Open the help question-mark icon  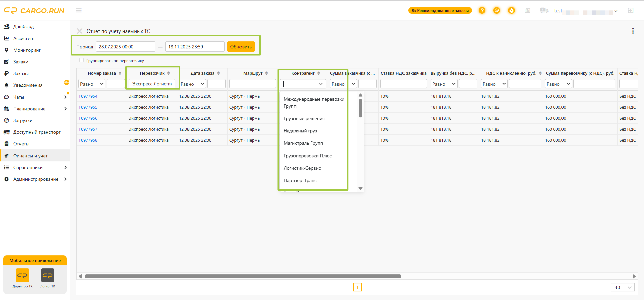[482, 11]
